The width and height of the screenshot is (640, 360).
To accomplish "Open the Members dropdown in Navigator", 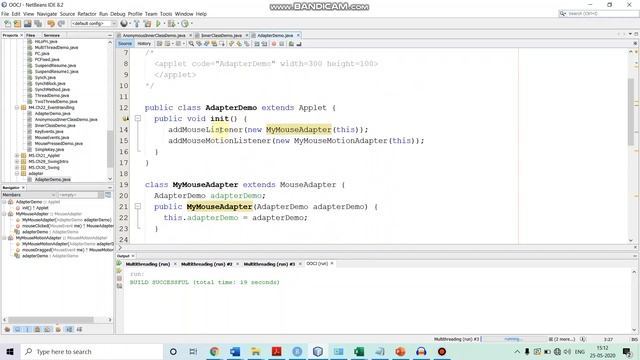I will click(x=29, y=195).
